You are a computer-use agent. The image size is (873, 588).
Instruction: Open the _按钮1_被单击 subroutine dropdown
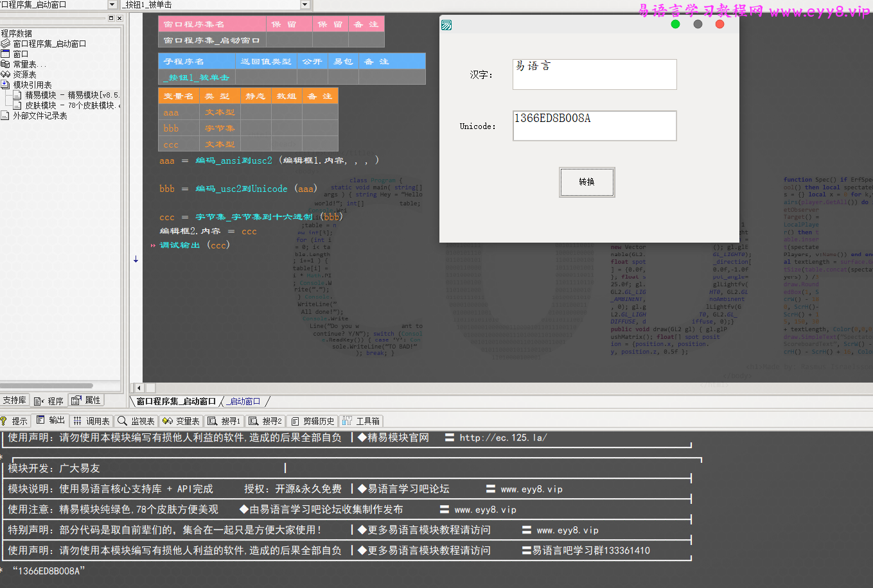click(305, 4)
